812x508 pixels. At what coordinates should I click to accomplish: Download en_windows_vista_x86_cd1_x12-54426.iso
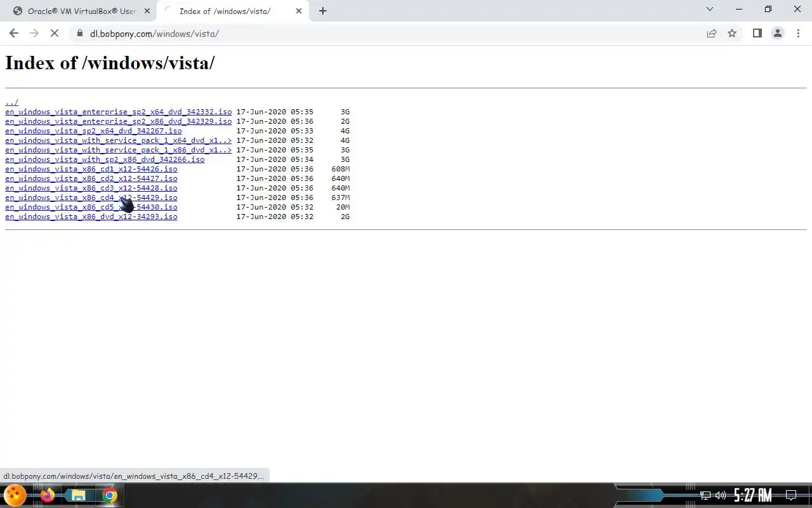(91, 169)
